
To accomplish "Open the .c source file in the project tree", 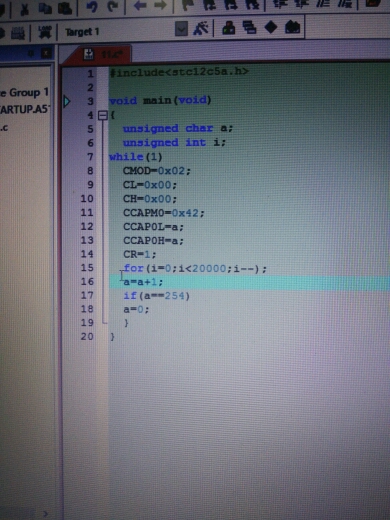I will click(x=4, y=127).
